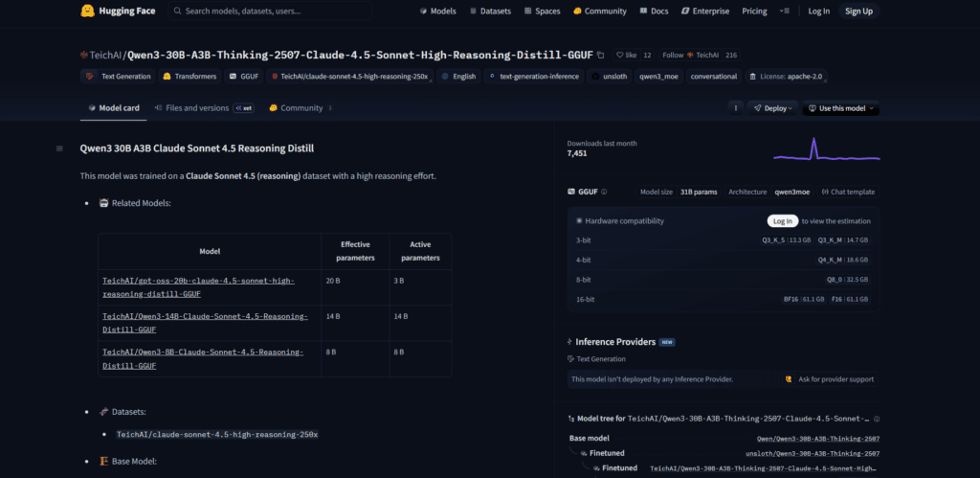Select the Q4_K_M 18.6 GB quantization
The width and height of the screenshot is (980, 478).
[842, 260]
